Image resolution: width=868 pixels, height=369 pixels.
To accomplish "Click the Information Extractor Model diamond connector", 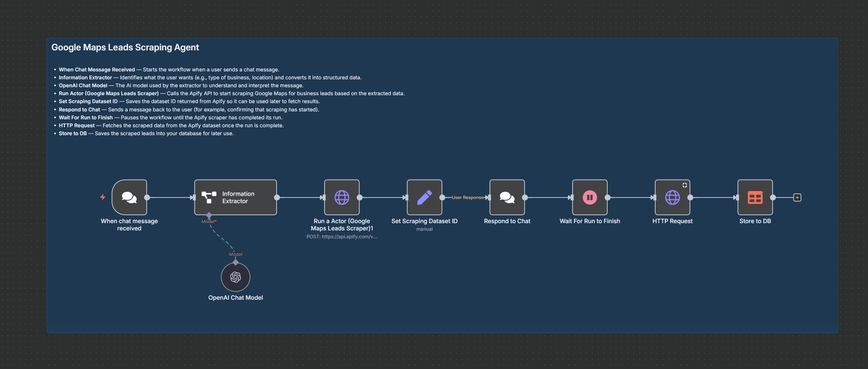I will click(x=209, y=216).
